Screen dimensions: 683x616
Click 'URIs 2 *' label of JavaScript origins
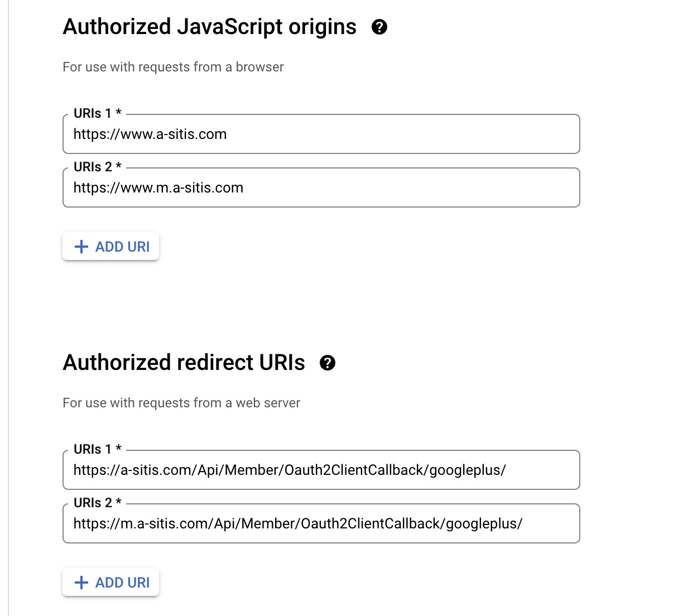97,167
